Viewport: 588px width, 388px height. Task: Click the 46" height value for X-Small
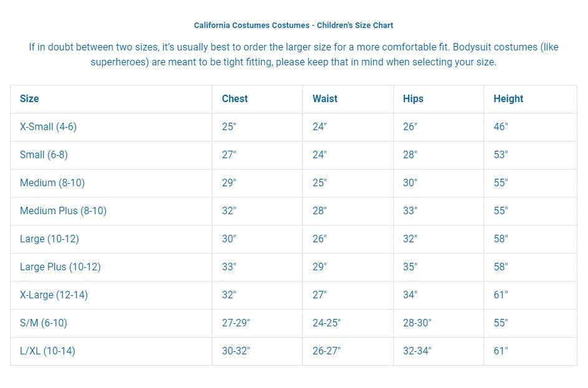[x=501, y=126]
